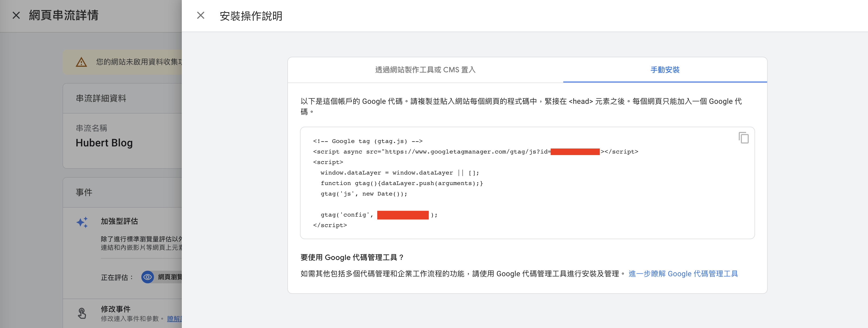Image resolution: width=868 pixels, height=328 pixels.
Task: Click the 修改事件 row title
Action: pyautogui.click(x=116, y=309)
